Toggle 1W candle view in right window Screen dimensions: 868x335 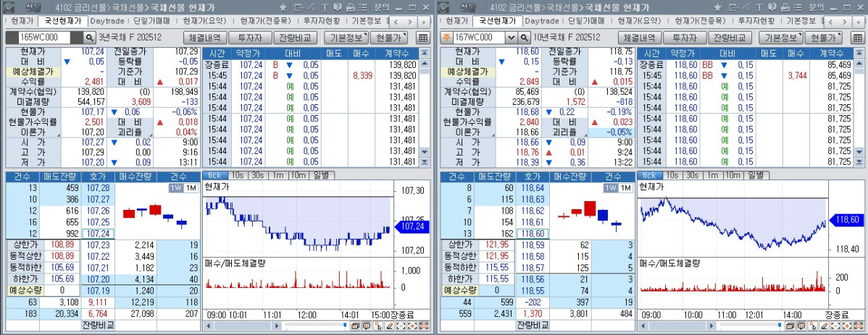609,188
